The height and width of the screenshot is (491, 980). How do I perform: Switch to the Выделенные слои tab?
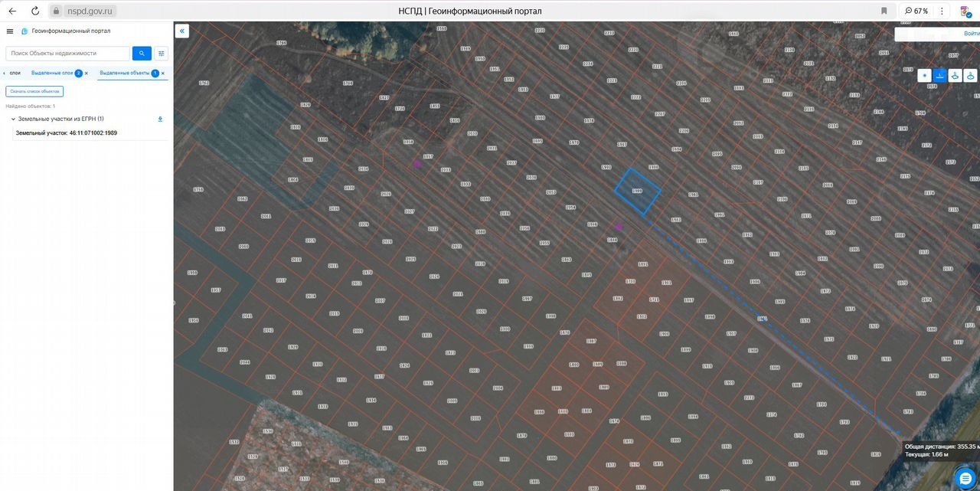click(x=52, y=73)
